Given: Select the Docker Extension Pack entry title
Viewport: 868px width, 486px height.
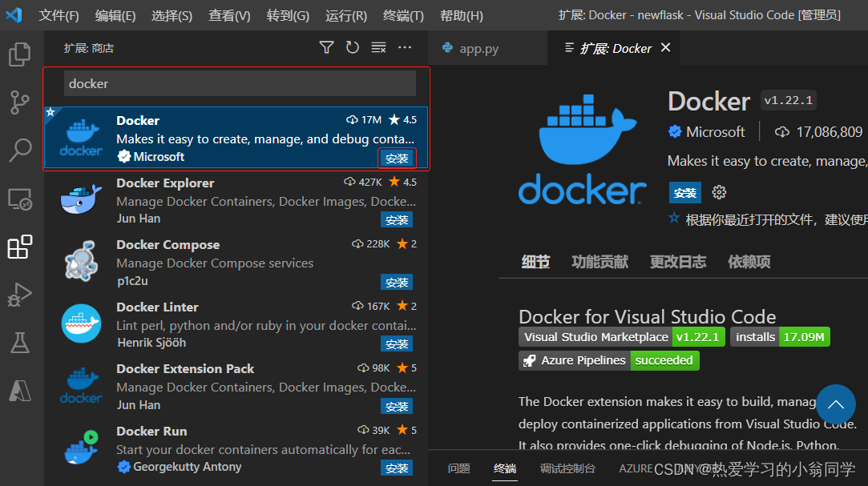Looking at the screenshot, I should click(x=185, y=369).
